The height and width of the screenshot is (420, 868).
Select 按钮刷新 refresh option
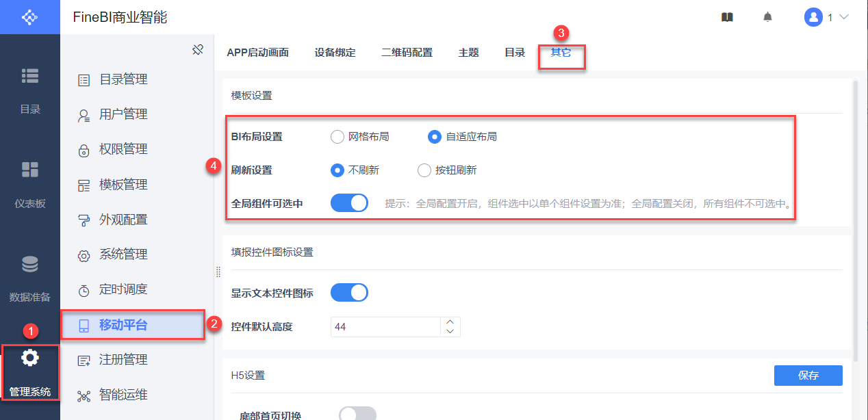click(424, 170)
